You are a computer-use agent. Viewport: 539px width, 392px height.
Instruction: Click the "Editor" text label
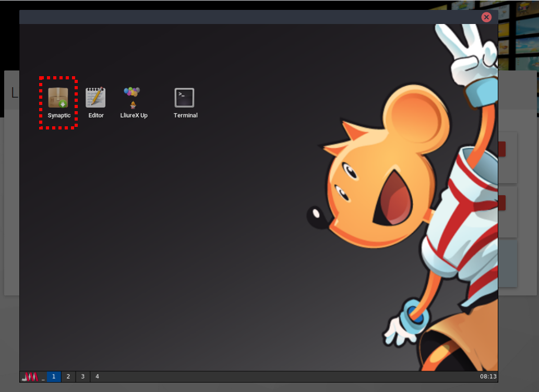point(96,115)
